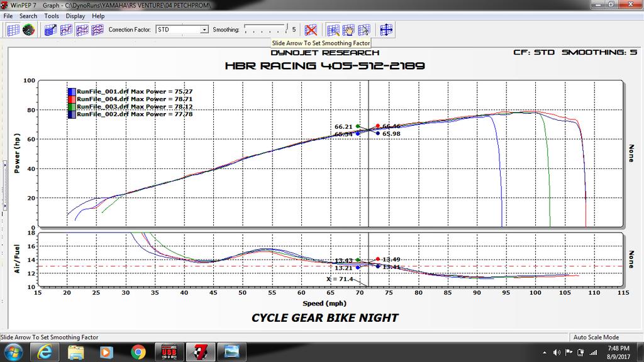Select the hand pan tool
The image size is (644, 362).
tap(348, 30)
